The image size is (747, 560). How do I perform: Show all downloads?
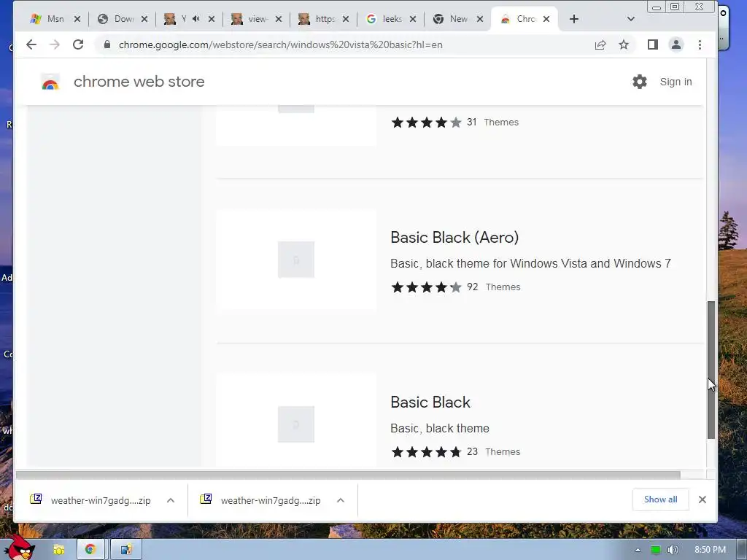[x=660, y=499]
